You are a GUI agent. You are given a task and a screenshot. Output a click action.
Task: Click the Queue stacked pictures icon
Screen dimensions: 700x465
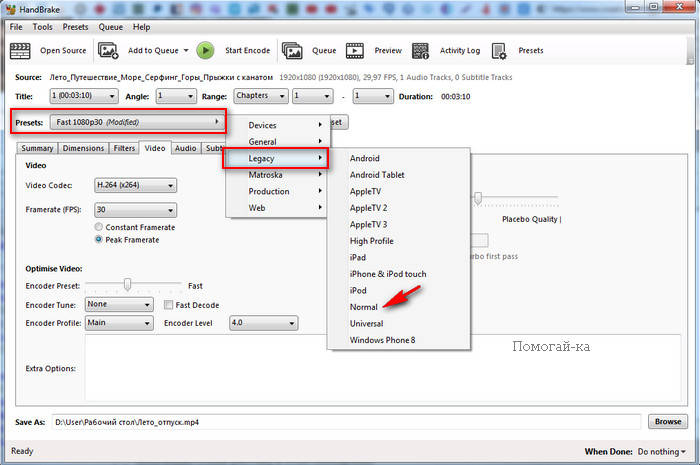pos(292,51)
